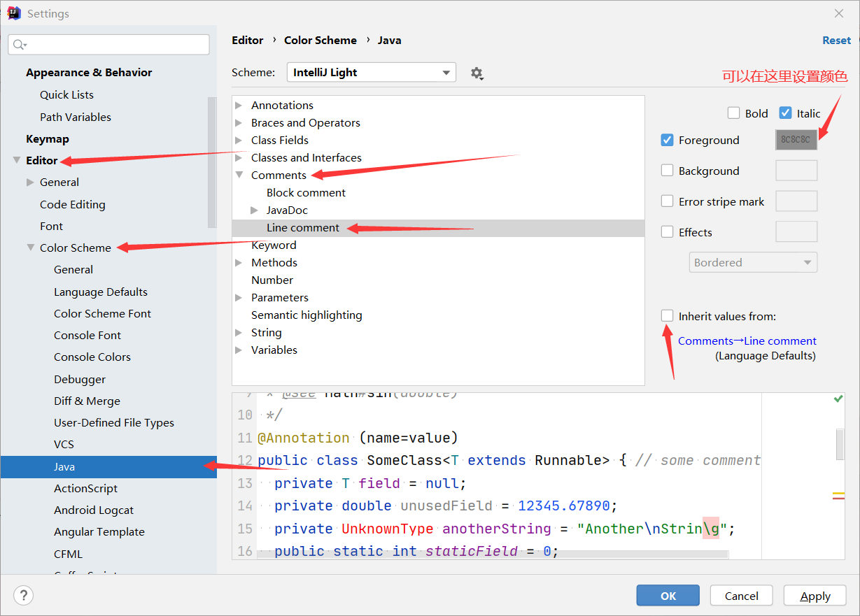Select Line comment item
Screen dimensions: 860x616
303,227
